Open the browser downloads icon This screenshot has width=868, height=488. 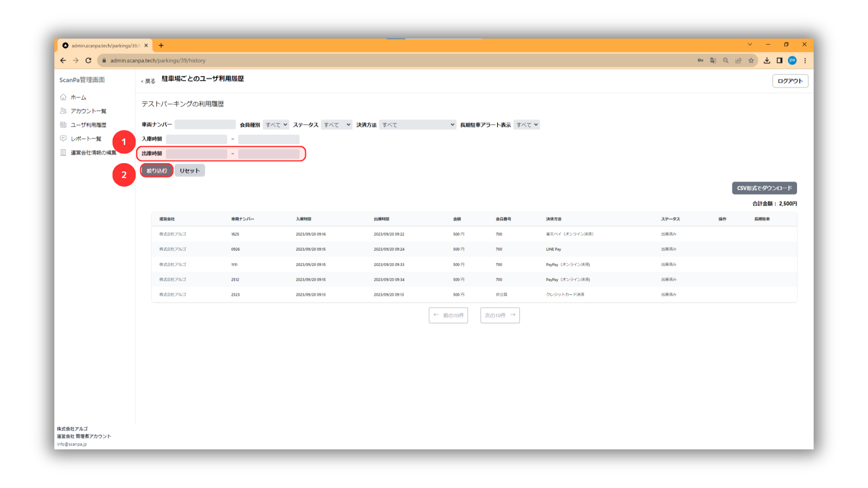(x=767, y=61)
